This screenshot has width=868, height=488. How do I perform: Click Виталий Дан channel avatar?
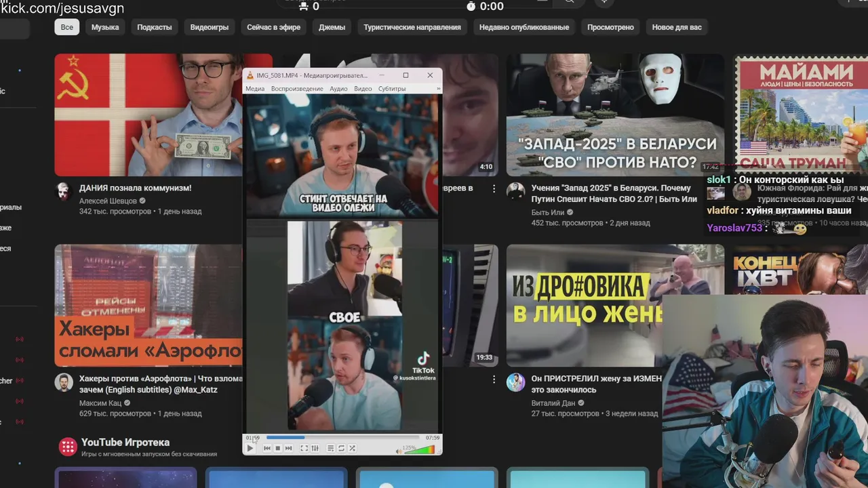[515, 382]
